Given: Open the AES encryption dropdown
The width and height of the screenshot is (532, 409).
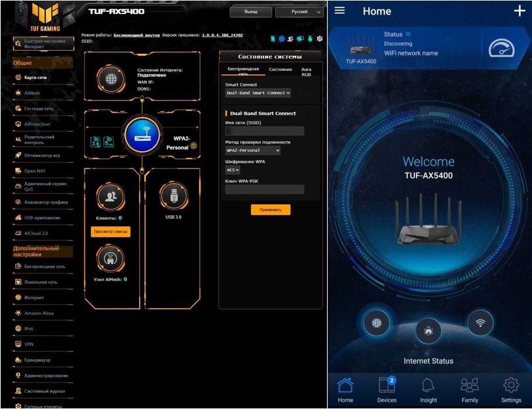Looking at the screenshot, I should click(x=233, y=170).
